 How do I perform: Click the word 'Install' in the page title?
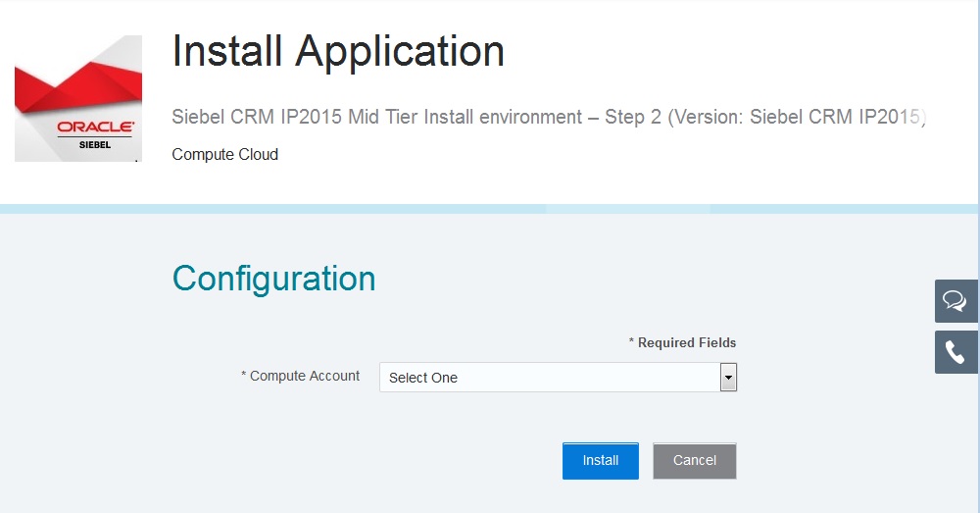point(227,51)
